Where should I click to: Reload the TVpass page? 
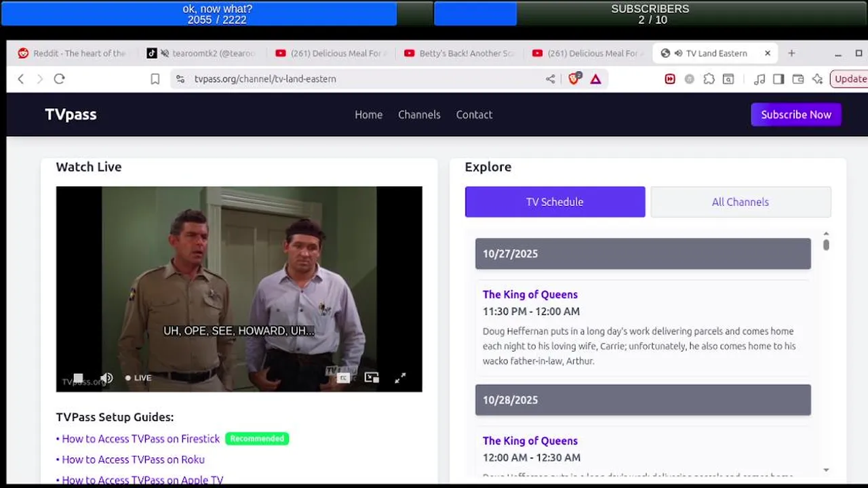point(59,79)
